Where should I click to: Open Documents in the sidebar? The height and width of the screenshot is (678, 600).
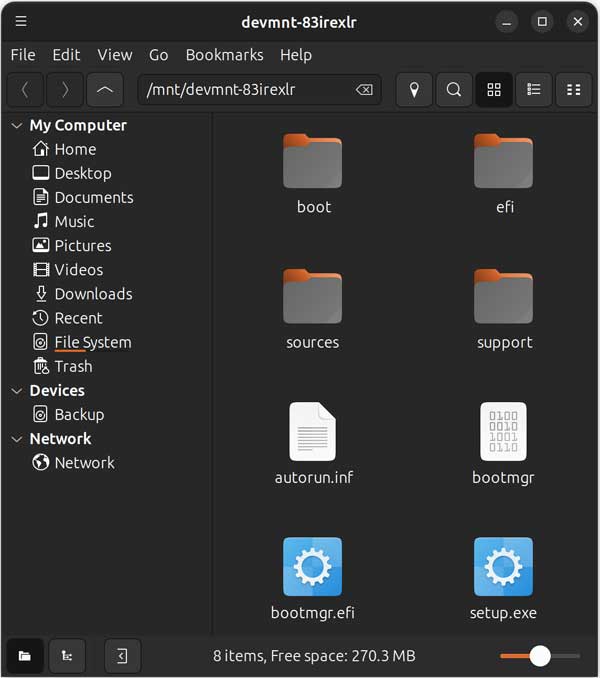coord(83,198)
